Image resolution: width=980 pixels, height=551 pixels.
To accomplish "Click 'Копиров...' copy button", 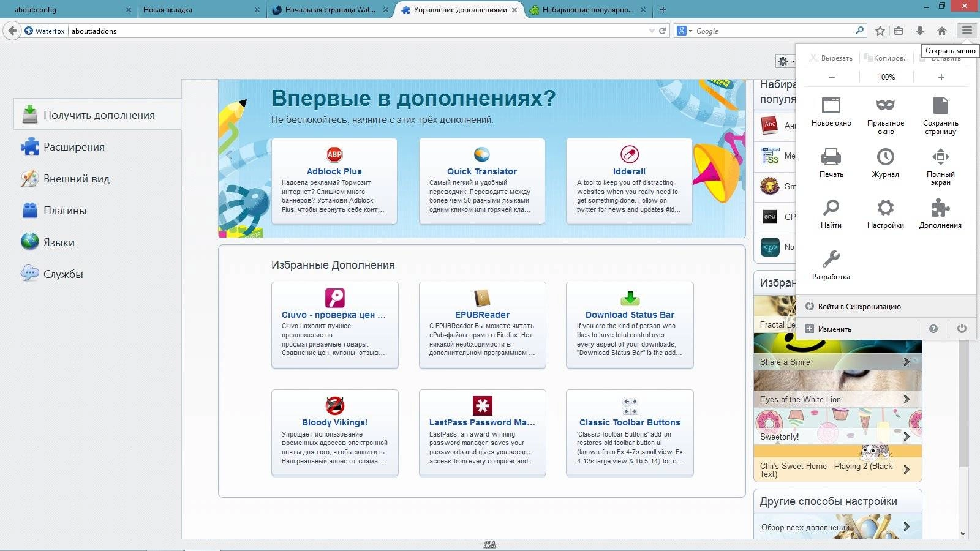I will [x=886, y=58].
